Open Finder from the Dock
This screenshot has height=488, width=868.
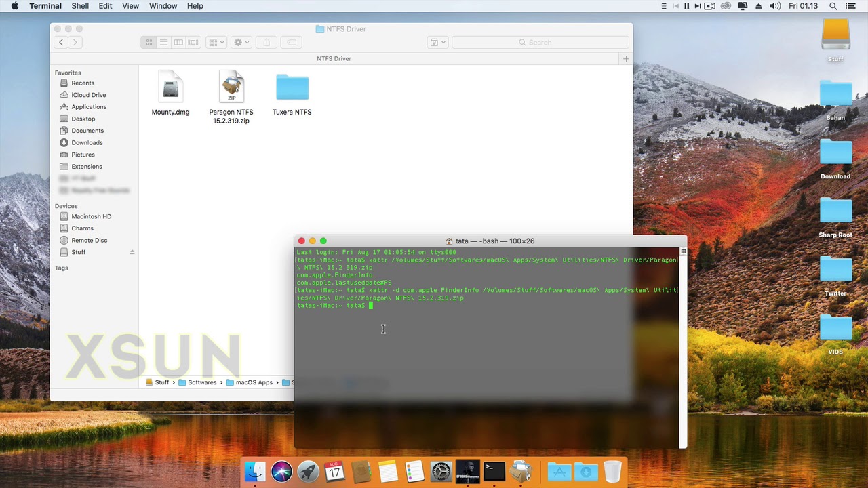point(256,471)
